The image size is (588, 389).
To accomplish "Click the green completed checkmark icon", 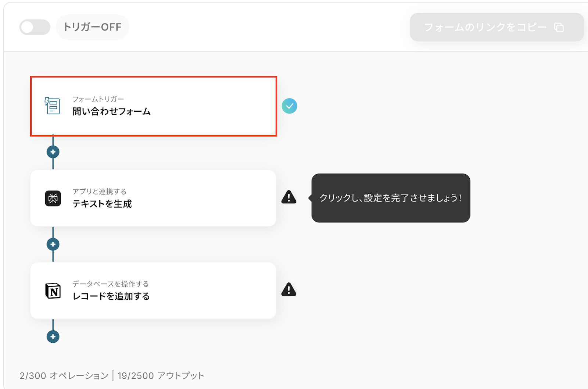I will [x=290, y=106].
